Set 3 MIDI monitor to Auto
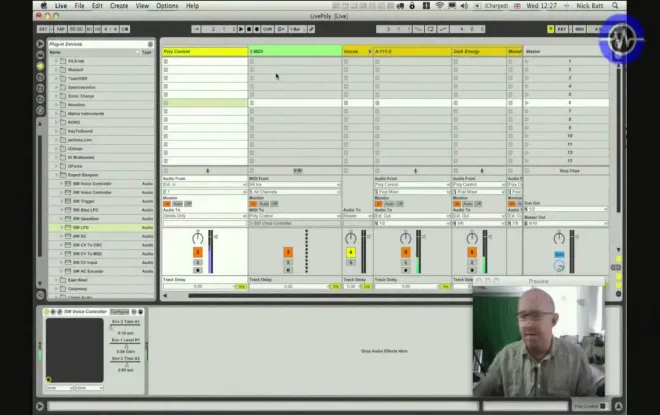This screenshot has width=660, height=415. click(264, 204)
